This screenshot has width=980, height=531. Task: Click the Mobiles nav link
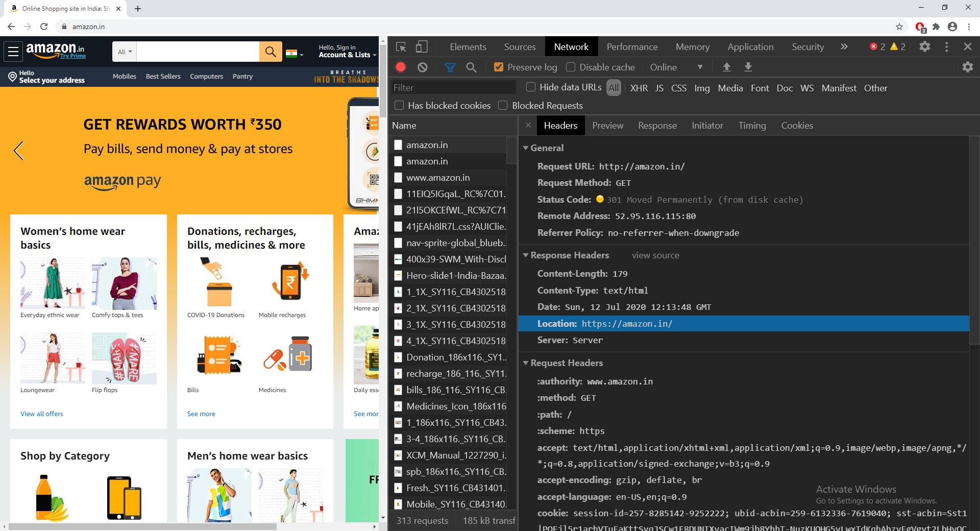(x=124, y=76)
